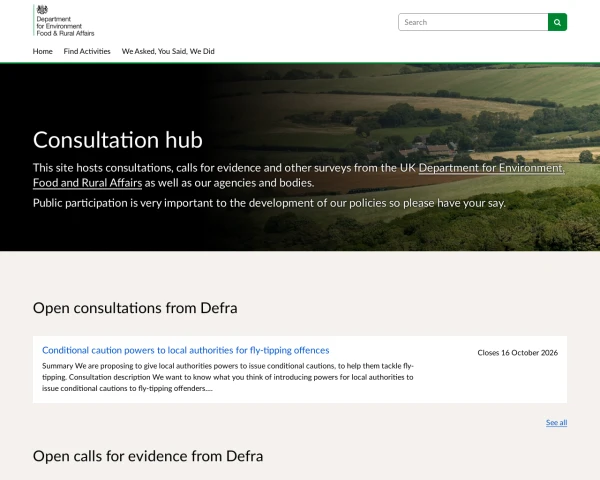This screenshot has height=480, width=600.
Task: Open the Defra crest logo
Action: click(x=64, y=21)
